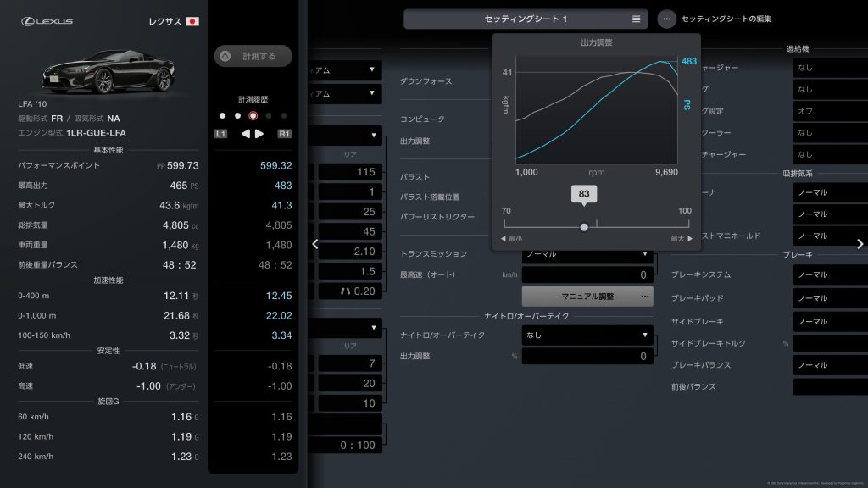Click the パワーリストリクター menu label
The width and height of the screenshot is (868, 488).
437,217
